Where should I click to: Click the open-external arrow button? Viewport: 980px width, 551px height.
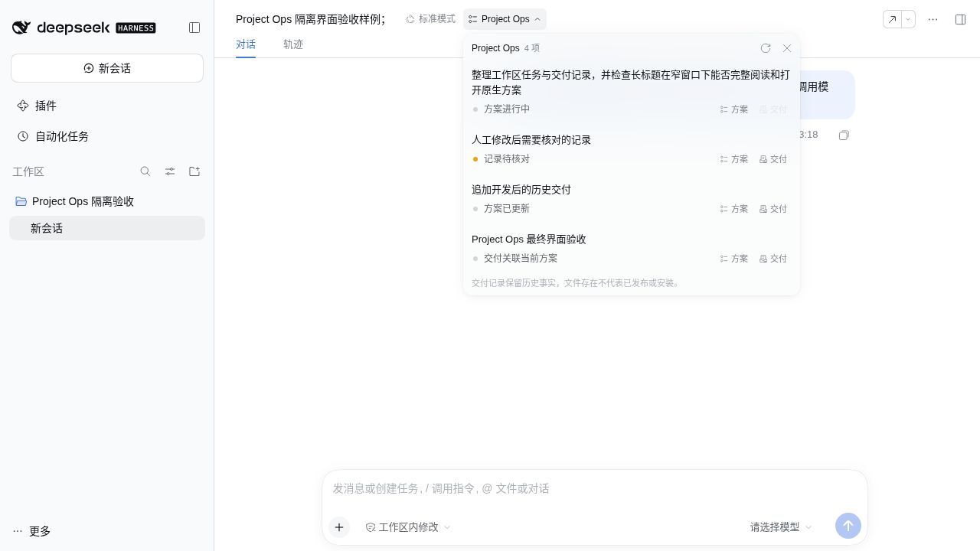point(892,19)
